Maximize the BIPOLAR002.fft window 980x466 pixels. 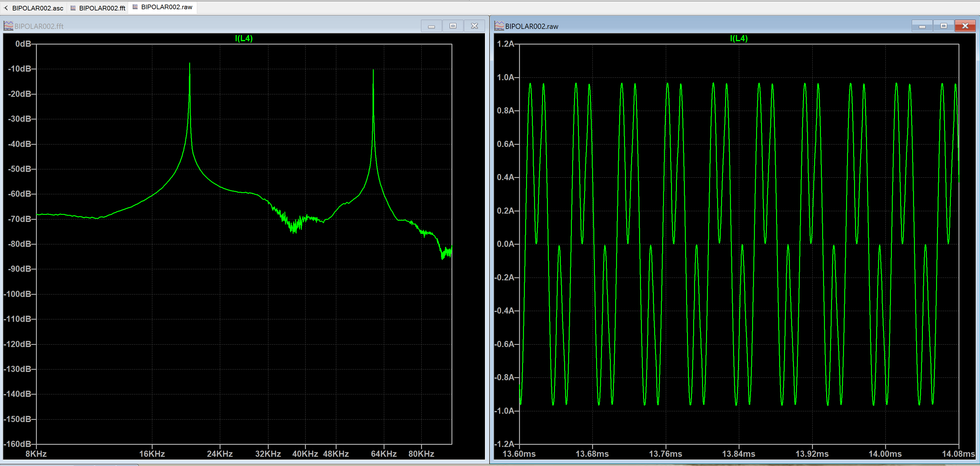tap(453, 26)
